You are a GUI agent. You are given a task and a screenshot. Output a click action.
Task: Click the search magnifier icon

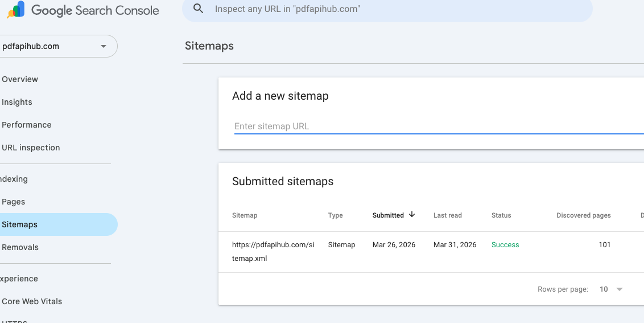click(x=199, y=9)
